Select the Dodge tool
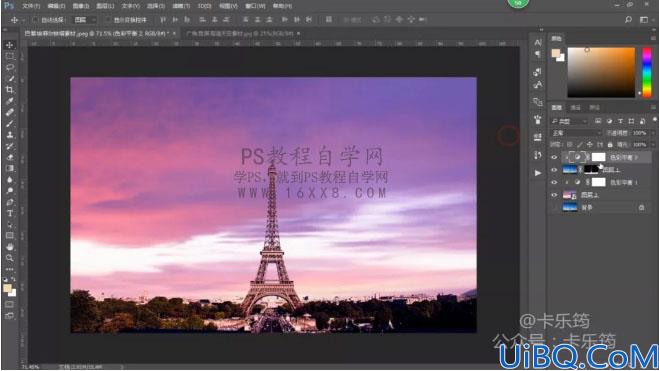This screenshot has height=371, width=659. pyautogui.click(x=10, y=191)
